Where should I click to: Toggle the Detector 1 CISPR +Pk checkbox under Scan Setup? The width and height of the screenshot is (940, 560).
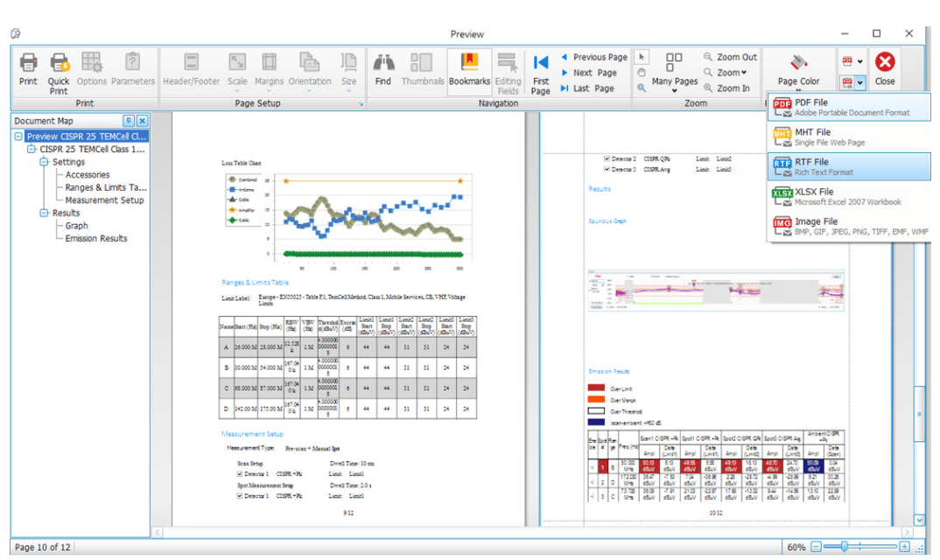click(x=241, y=473)
